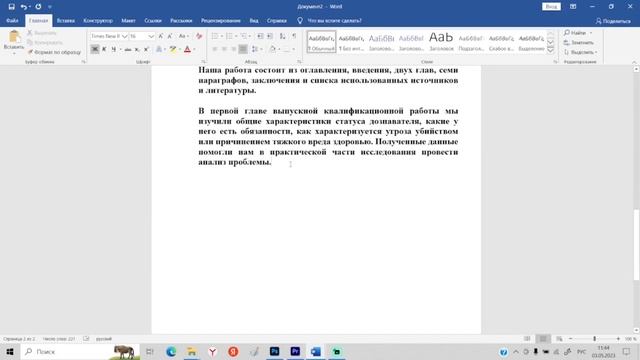Click the vertical scrollbar thumb

coord(636,245)
